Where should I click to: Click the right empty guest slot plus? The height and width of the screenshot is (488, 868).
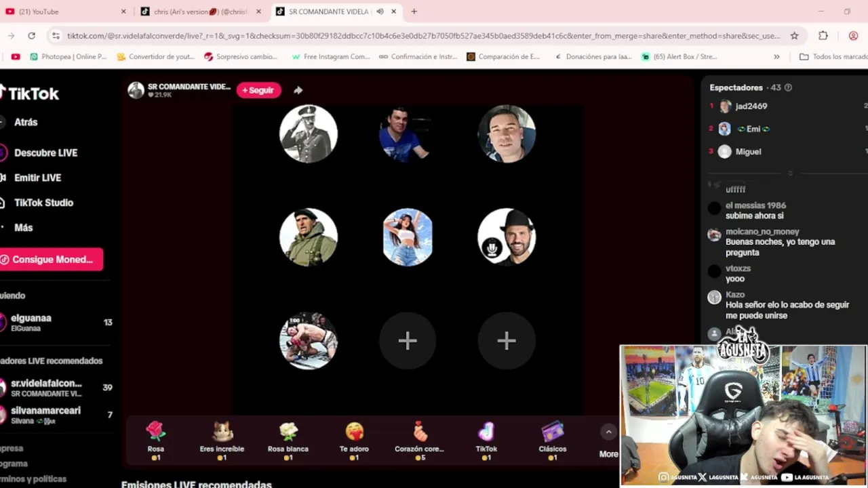pos(507,341)
